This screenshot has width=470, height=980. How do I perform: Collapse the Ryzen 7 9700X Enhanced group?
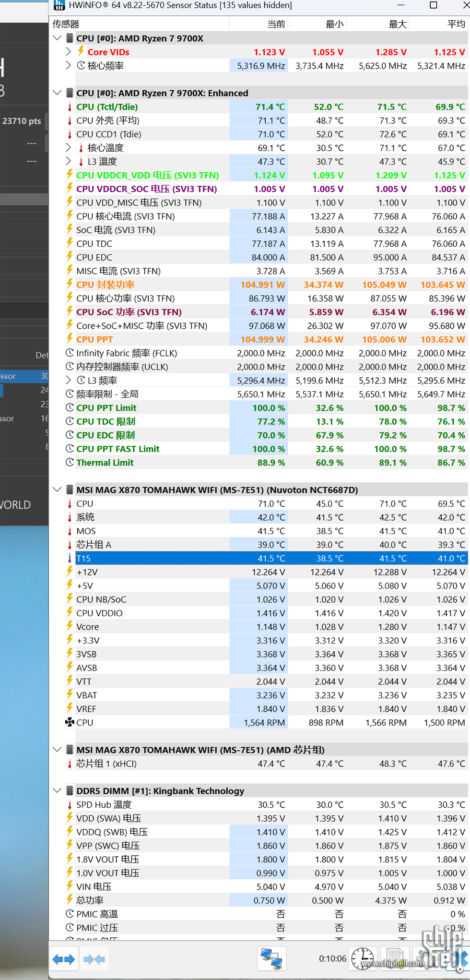coord(57,93)
